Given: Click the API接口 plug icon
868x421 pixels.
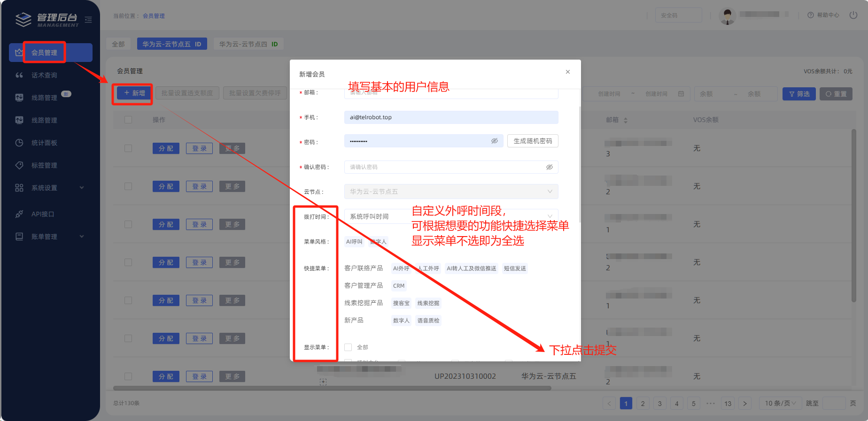Looking at the screenshot, I should pos(19,214).
